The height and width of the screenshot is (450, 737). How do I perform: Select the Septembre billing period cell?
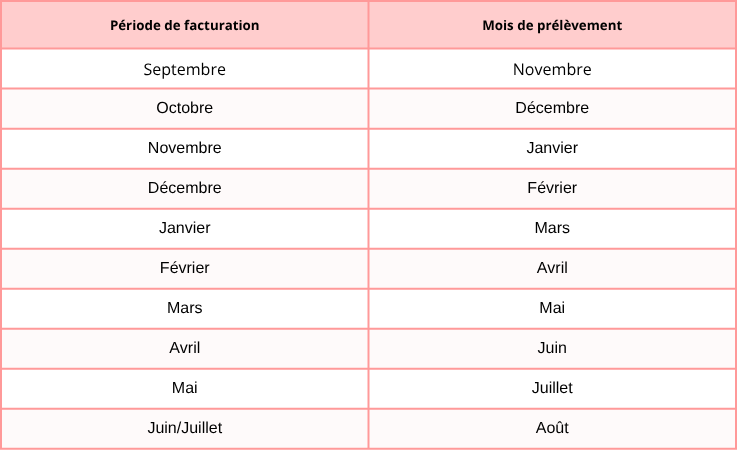tap(185, 69)
